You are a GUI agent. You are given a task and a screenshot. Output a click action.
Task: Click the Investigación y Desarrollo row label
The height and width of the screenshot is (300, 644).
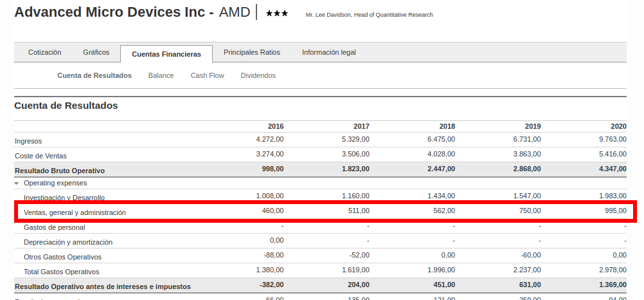64,198
